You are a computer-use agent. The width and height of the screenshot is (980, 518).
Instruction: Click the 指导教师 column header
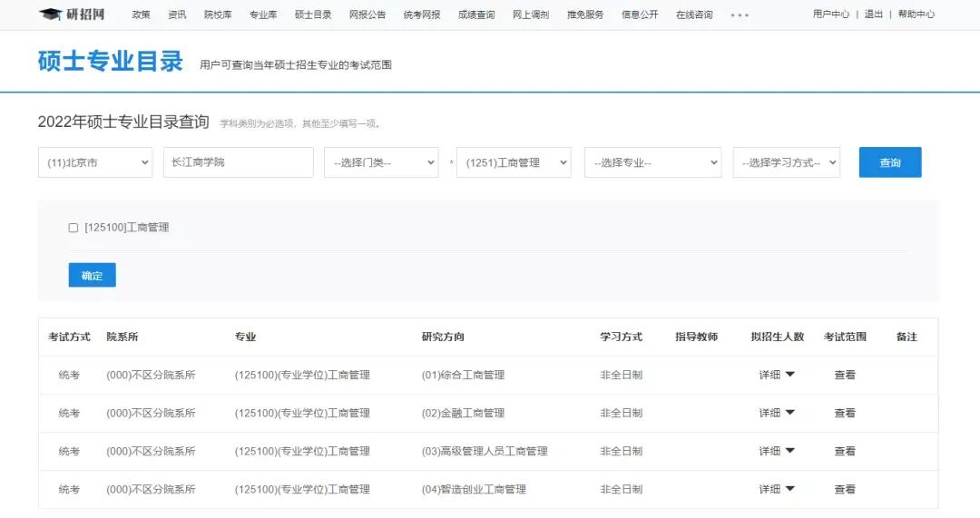(696, 337)
